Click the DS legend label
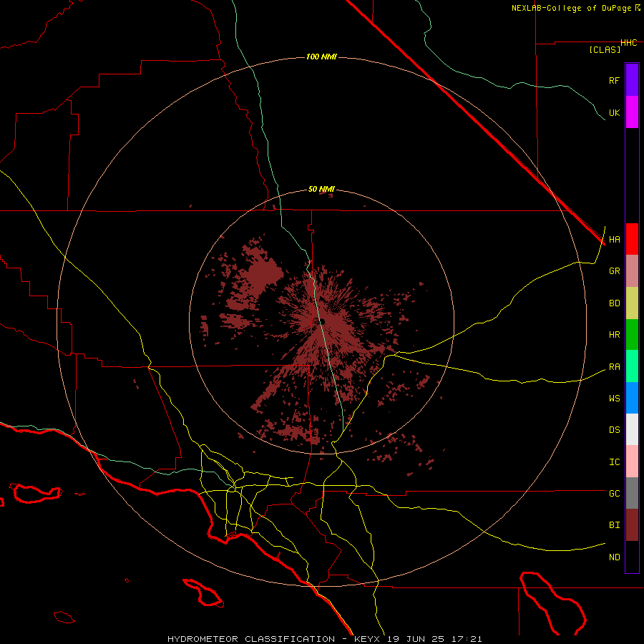This screenshot has width=644, height=644. pos(614,430)
